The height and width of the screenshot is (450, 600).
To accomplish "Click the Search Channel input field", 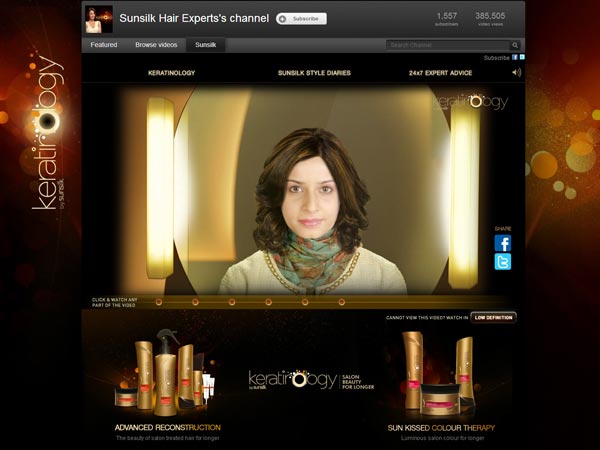I will coord(447,45).
